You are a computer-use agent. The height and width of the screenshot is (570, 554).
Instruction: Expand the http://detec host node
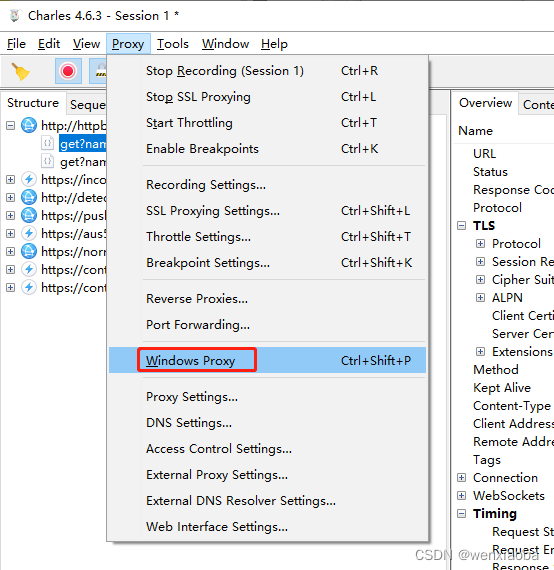[11, 197]
